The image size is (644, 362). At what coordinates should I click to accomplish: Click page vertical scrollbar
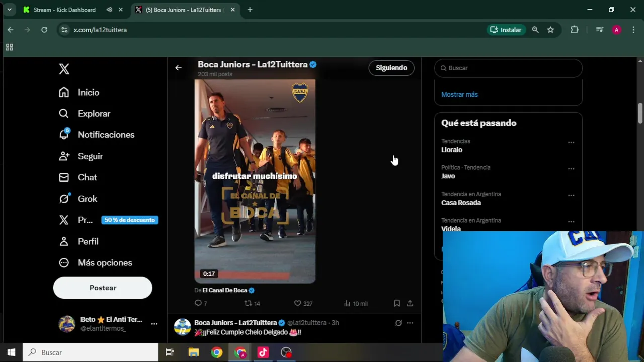[x=640, y=113]
